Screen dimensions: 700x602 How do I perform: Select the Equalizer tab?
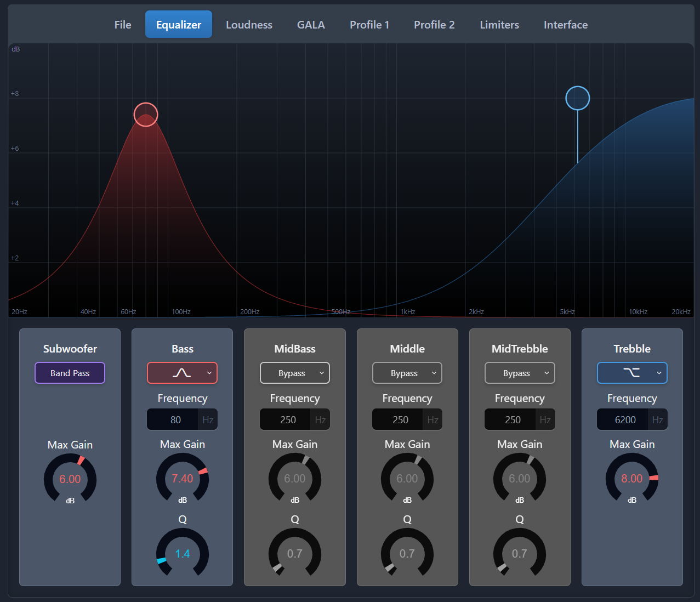point(179,25)
